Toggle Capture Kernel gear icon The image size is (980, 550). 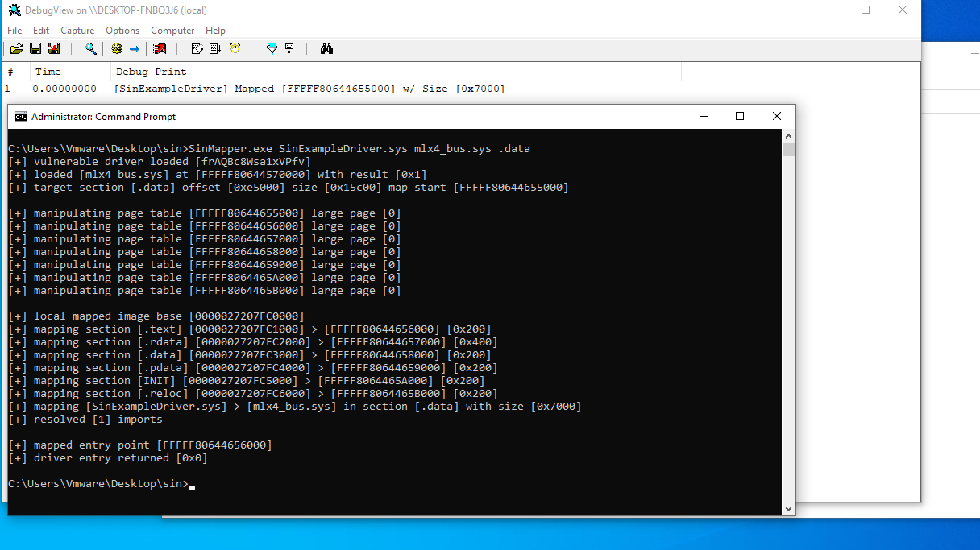117,49
